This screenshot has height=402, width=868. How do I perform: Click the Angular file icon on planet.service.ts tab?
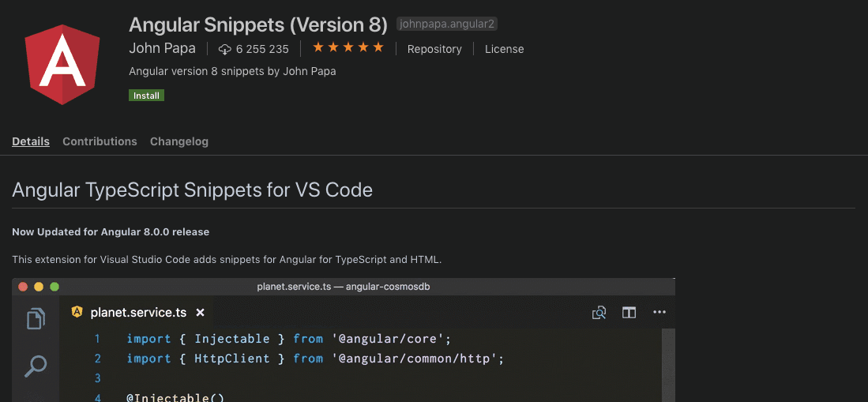click(x=77, y=312)
